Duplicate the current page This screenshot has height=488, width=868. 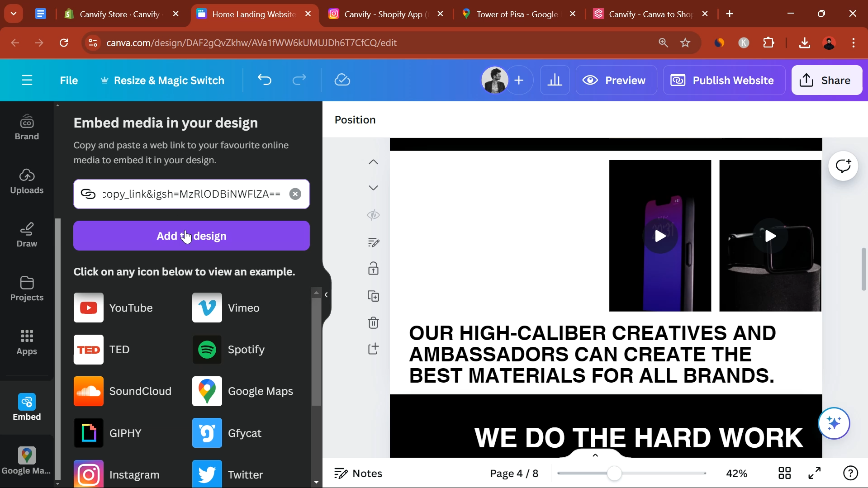(x=373, y=296)
